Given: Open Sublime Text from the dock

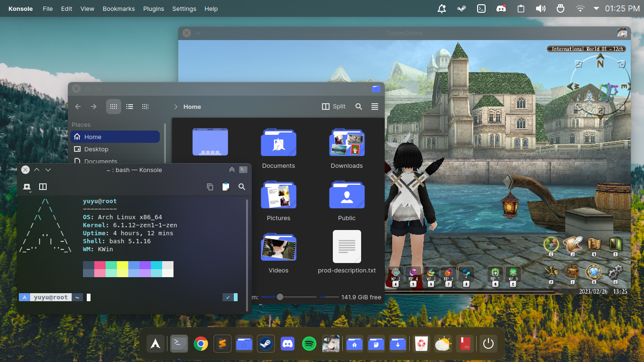Looking at the screenshot, I should pyautogui.click(x=223, y=344).
